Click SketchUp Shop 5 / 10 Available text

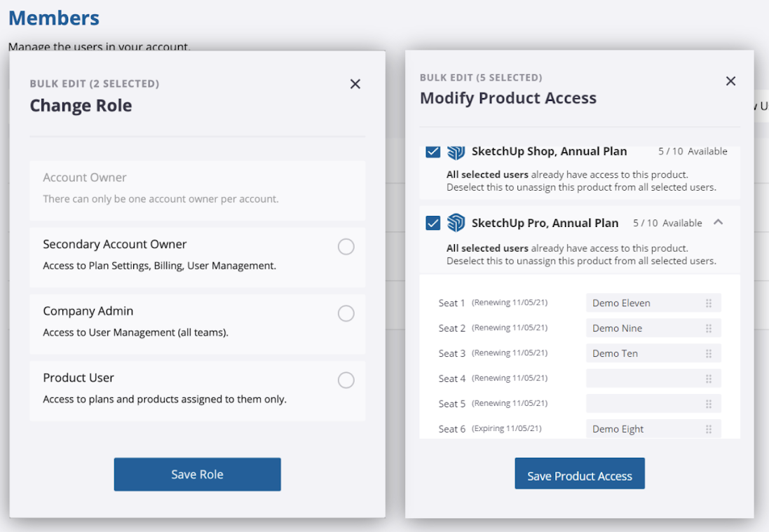click(693, 151)
